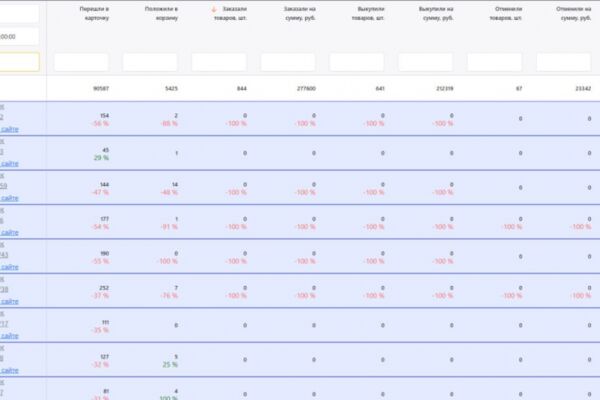Select the total value 5425
The height and width of the screenshot is (400, 600).
171,88
